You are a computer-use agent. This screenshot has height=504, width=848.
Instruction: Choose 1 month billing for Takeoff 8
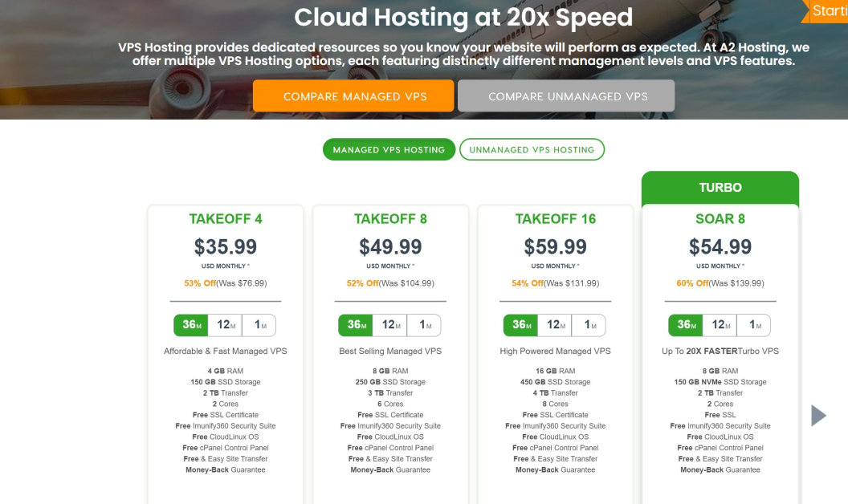pyautogui.click(x=424, y=325)
